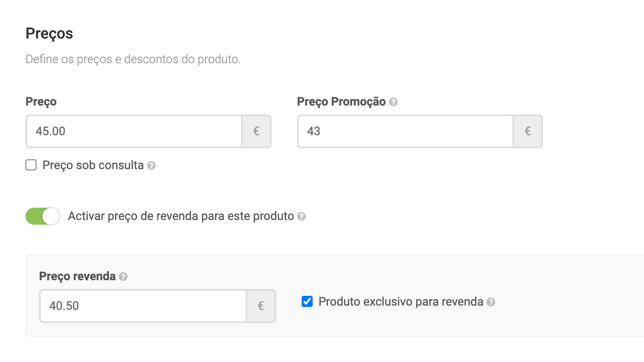
Task: Open the Preço Promoção help icon
Action: (393, 102)
